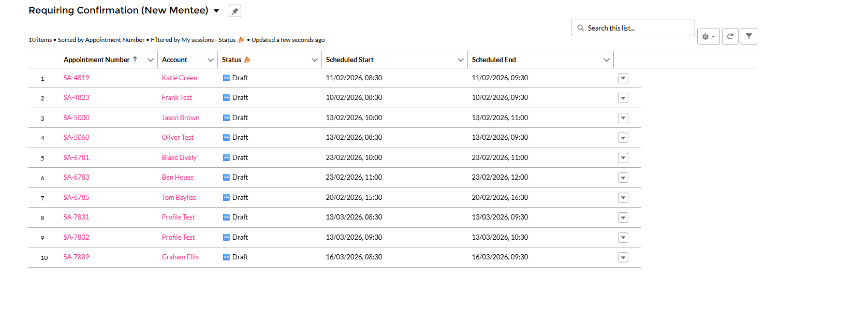
Task: Sort by Account column header
Action: tap(174, 60)
